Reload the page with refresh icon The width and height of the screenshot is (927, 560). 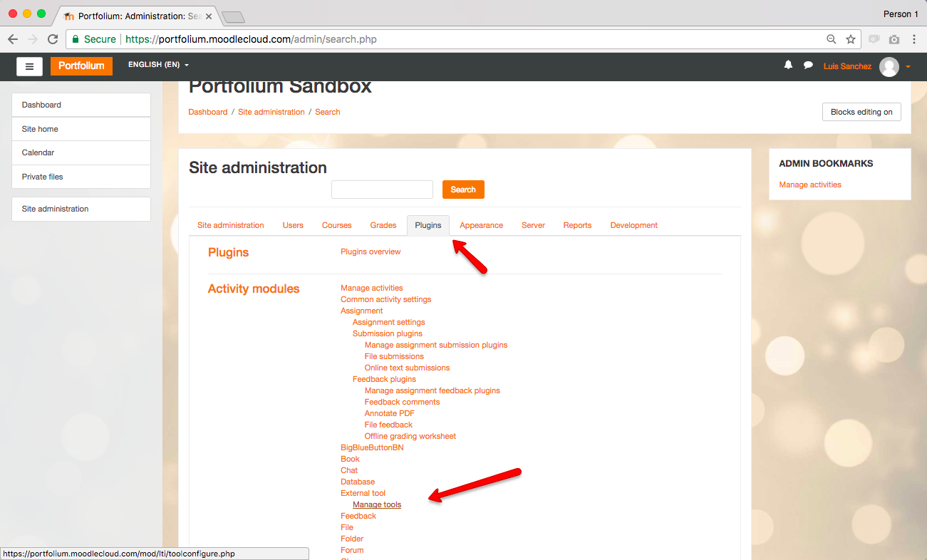pos(53,39)
